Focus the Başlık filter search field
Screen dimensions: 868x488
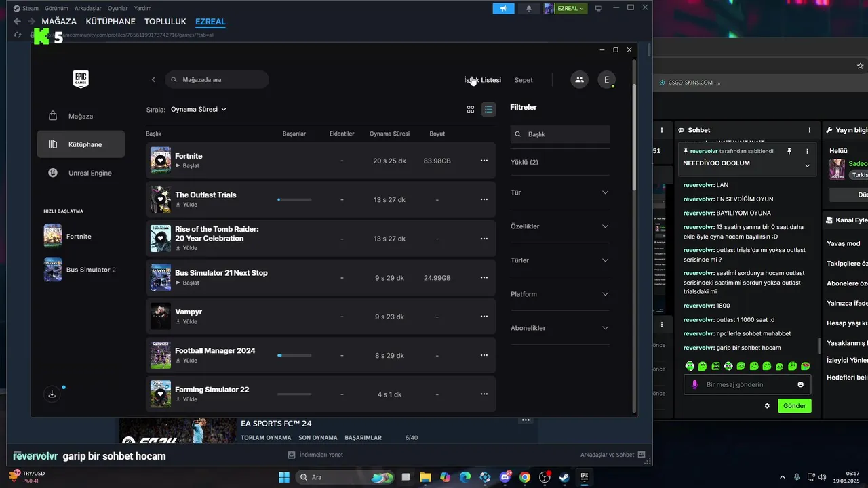click(560, 134)
